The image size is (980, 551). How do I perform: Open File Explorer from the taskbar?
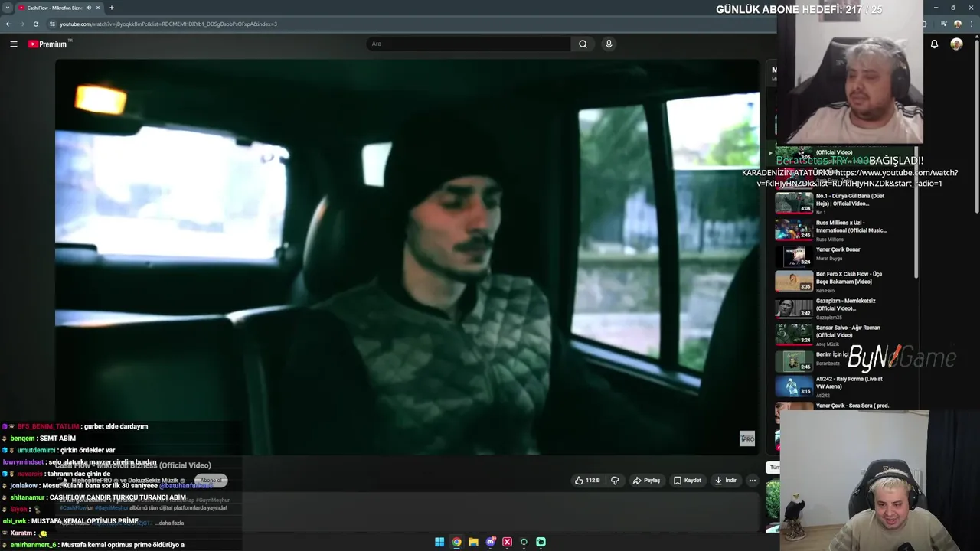tap(473, 542)
